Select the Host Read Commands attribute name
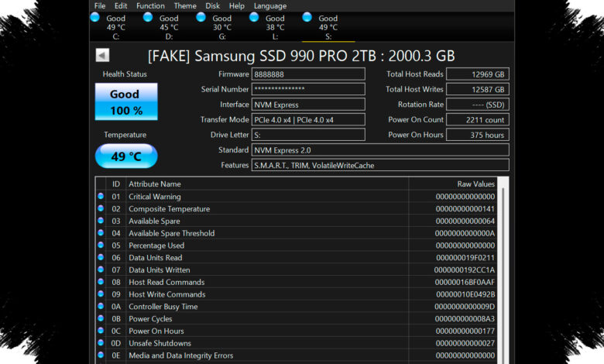Viewport: 604px width, 364px height. 166,282
